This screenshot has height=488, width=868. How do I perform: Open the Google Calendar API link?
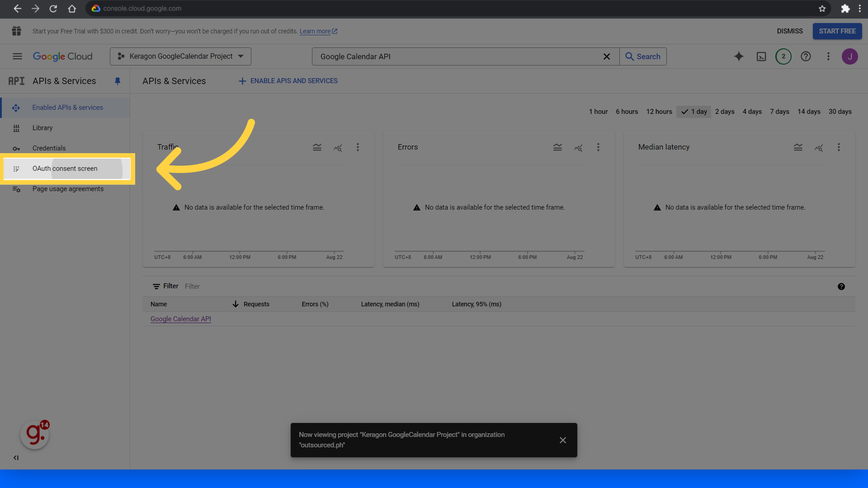click(x=181, y=319)
